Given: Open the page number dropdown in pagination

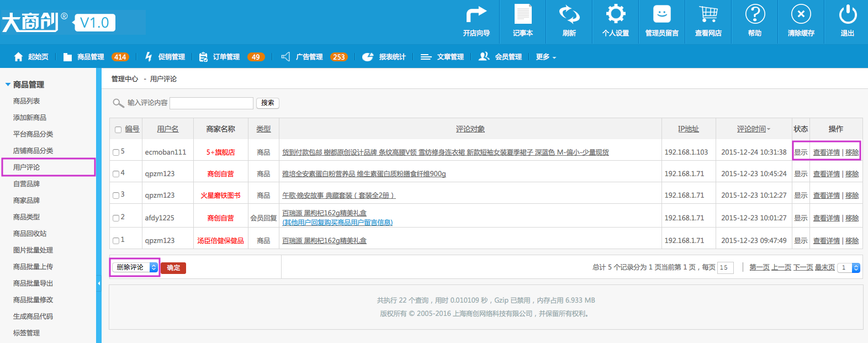Looking at the screenshot, I should 849,268.
